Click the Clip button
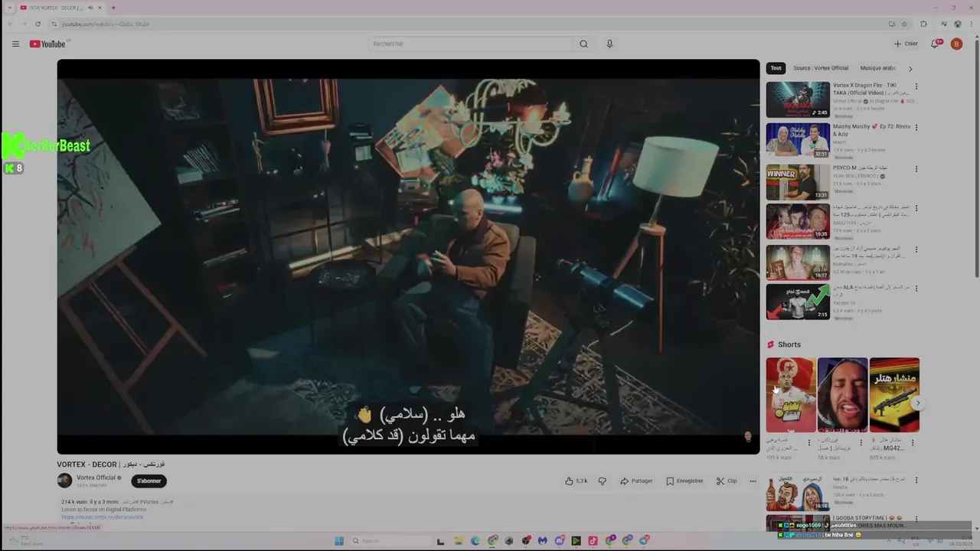The image size is (980, 551). (x=727, y=481)
